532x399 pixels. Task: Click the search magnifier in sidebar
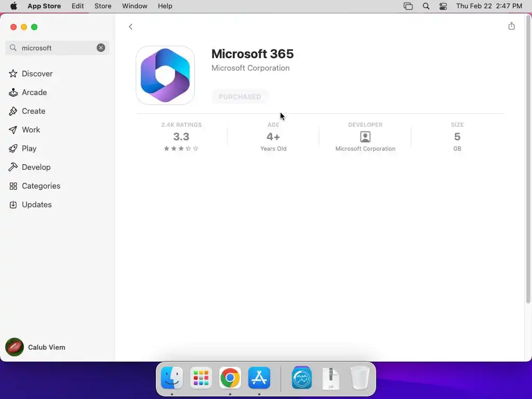pos(13,48)
